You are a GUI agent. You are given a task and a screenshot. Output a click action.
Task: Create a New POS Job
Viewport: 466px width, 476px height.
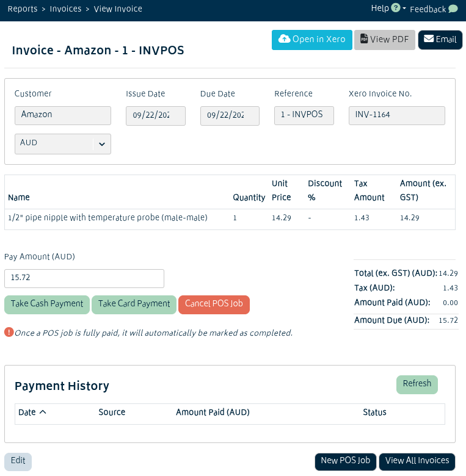tap(346, 461)
